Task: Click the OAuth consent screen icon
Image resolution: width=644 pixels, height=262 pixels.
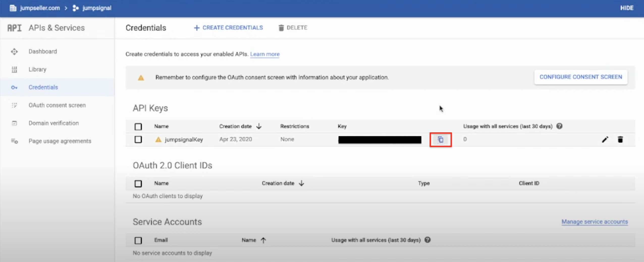Action: tap(14, 105)
